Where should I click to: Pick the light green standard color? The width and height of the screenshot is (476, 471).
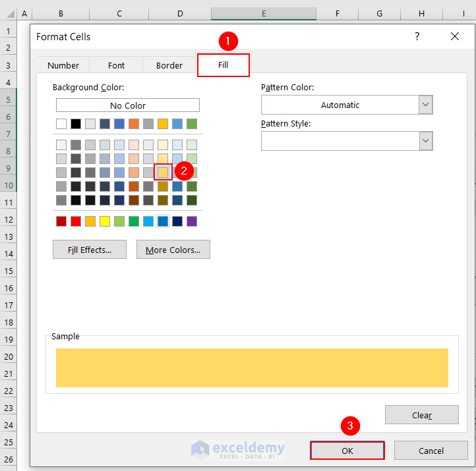coord(119,221)
